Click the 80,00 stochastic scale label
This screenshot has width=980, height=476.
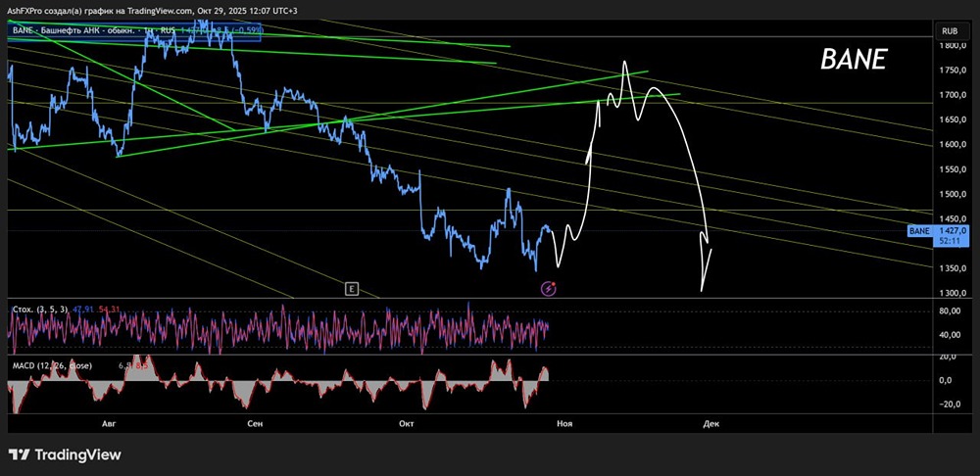(x=951, y=311)
